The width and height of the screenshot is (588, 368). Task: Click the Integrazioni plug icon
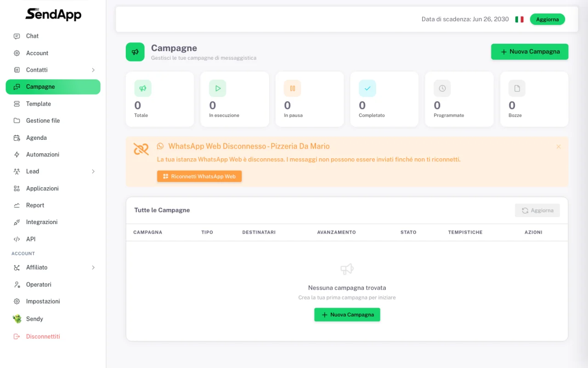coord(17,222)
